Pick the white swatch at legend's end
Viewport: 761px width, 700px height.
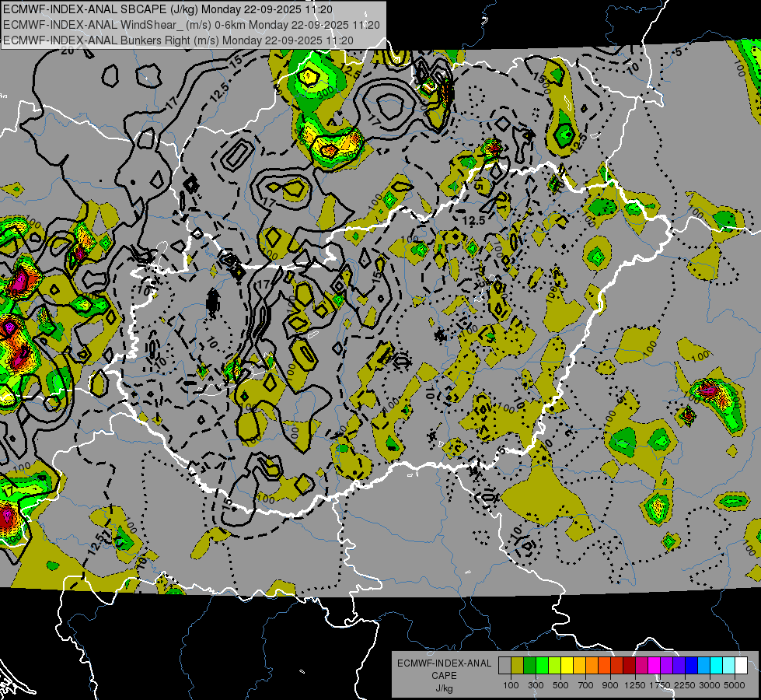tap(741, 666)
